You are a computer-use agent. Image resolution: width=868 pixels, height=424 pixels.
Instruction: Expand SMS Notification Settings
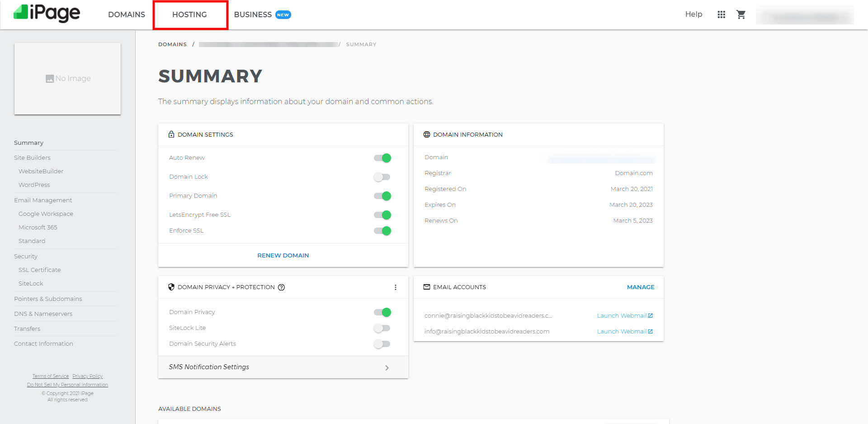click(283, 367)
